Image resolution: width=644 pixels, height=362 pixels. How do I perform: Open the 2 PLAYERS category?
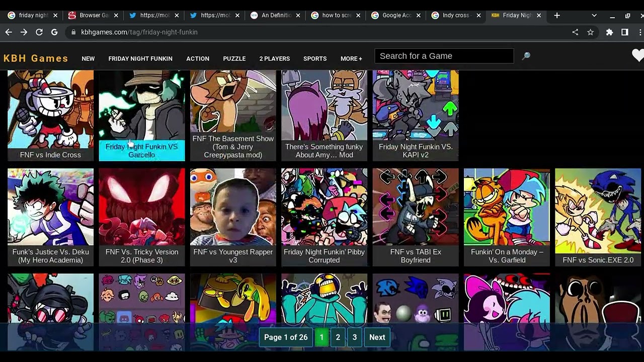click(274, 58)
